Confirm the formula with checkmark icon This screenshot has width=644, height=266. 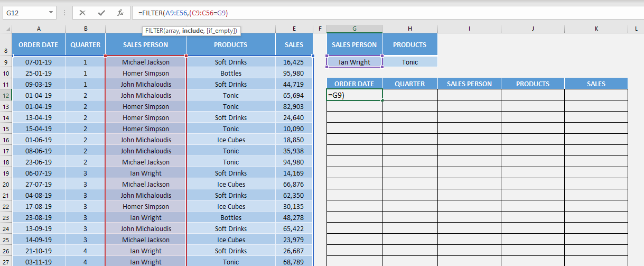pyautogui.click(x=101, y=13)
